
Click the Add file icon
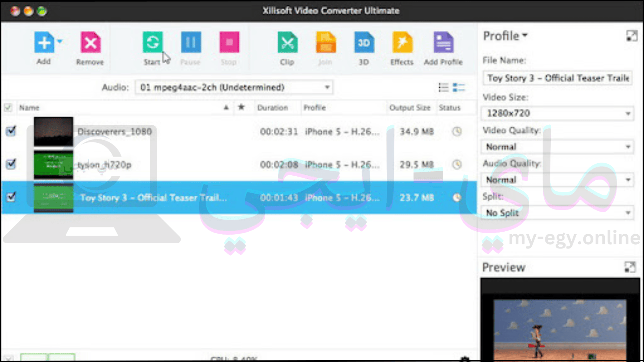click(44, 42)
